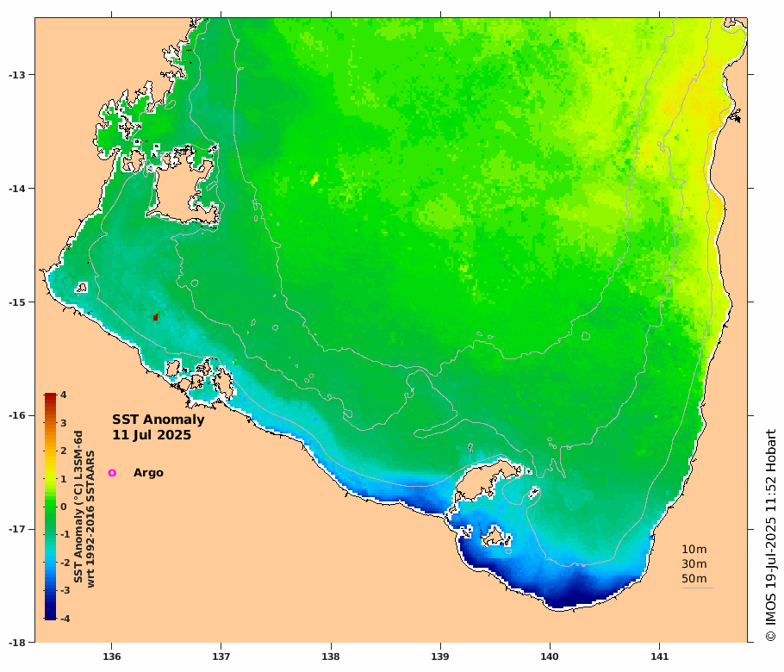Viewport: 784px width, 672px height.
Task: Click the date 11 Jul 2025
Action: coord(152,435)
